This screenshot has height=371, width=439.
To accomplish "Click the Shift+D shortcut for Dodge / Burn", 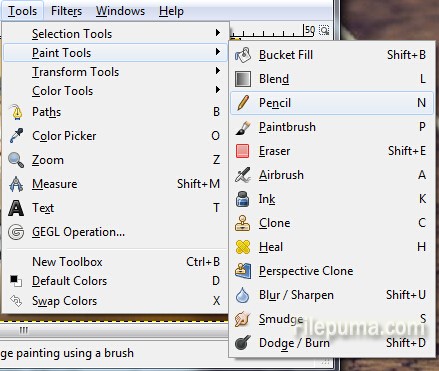I will point(406,343).
